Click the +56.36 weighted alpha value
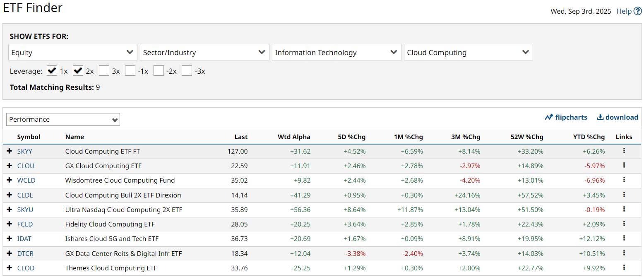Viewport: 644px width, 277px height. point(301,210)
